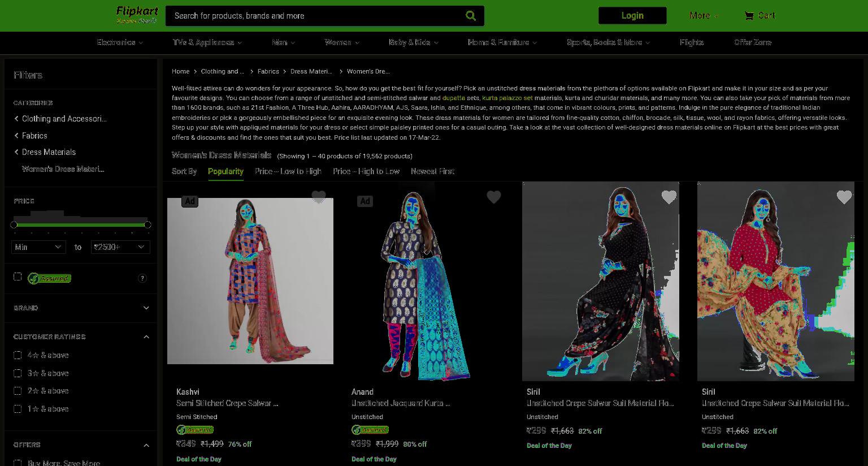Check the 2★ & above rating filter
This screenshot has height=466, width=868.
[x=18, y=391]
